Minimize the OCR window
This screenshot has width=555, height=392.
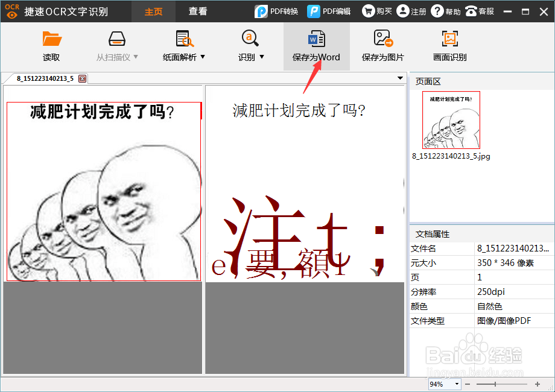click(x=507, y=11)
